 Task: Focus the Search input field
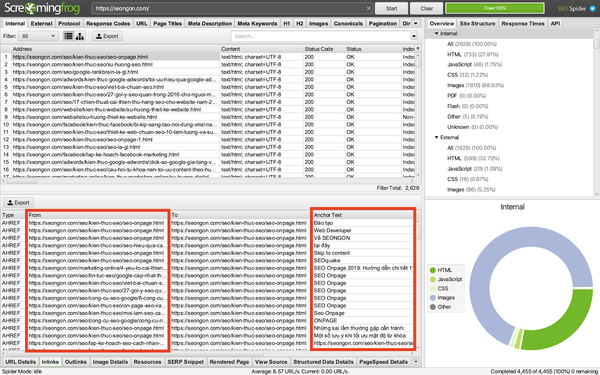(x=321, y=36)
